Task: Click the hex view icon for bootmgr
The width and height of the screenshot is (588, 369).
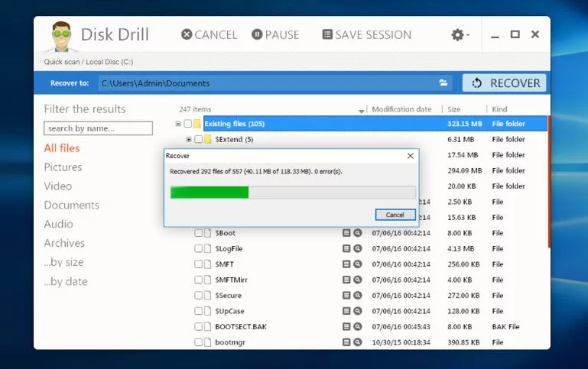Action: (346, 342)
